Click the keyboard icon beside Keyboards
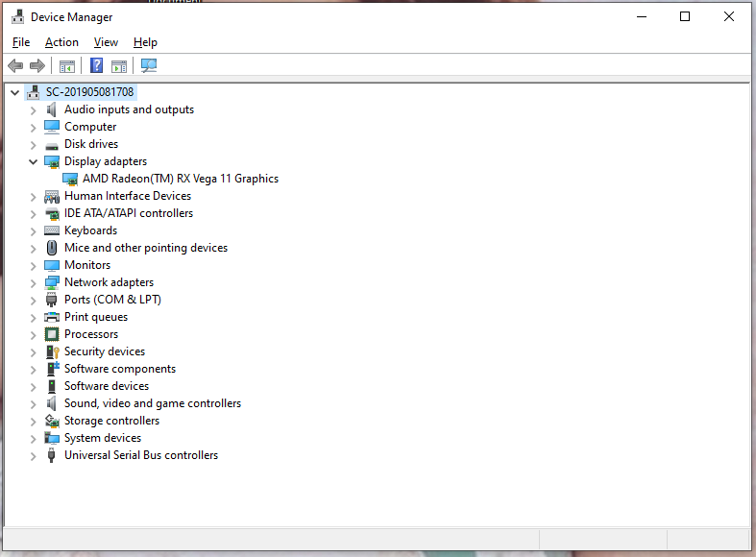 point(52,230)
